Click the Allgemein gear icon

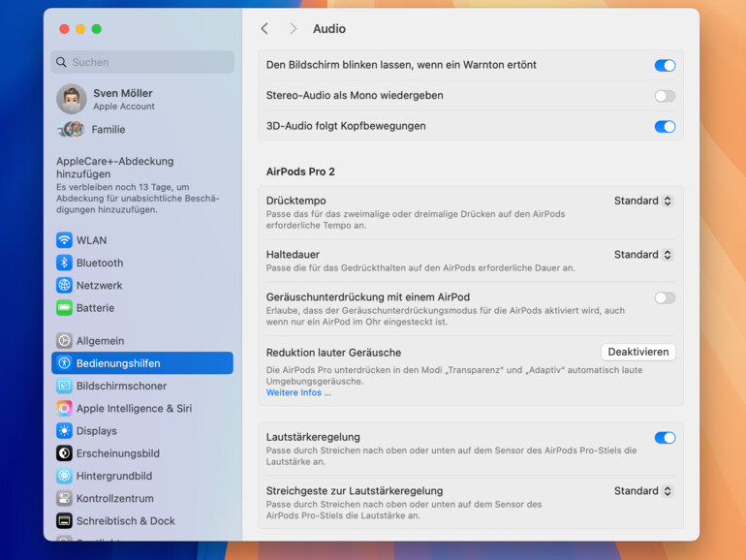point(64,341)
